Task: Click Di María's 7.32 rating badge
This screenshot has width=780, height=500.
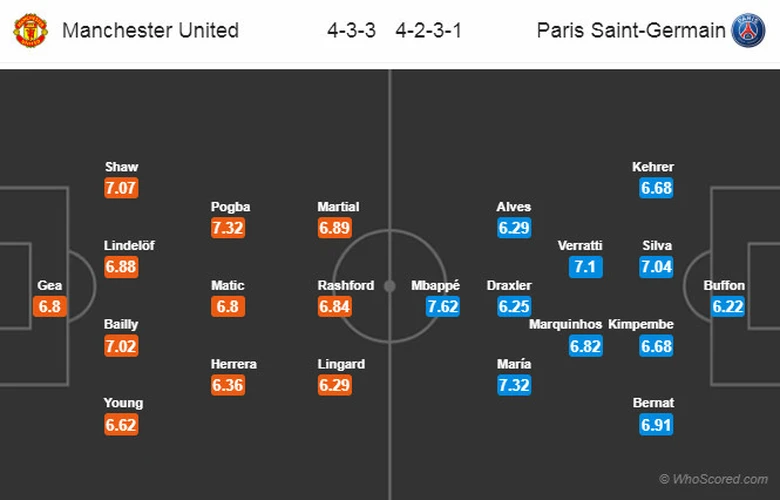Action: click(514, 385)
